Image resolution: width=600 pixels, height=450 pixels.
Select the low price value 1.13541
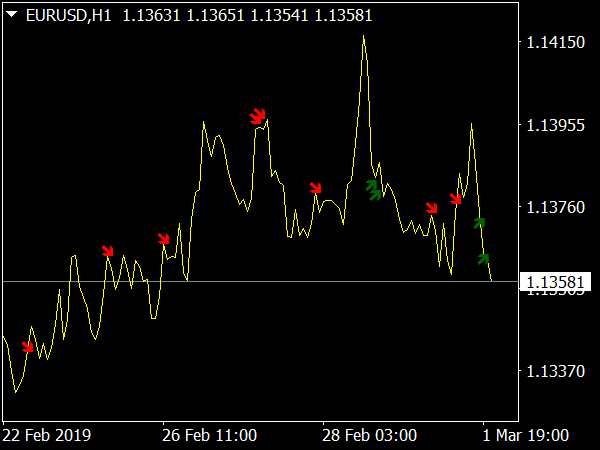[279, 16]
